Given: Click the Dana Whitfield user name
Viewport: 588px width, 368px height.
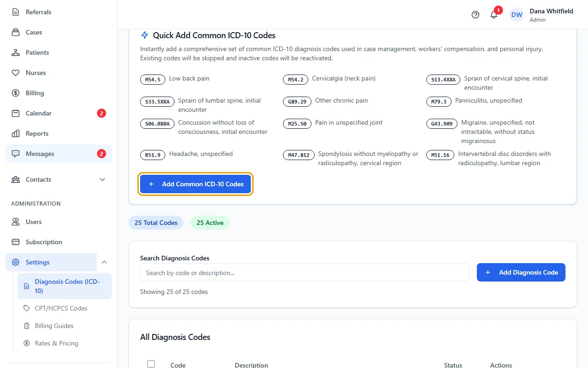Looking at the screenshot, I should [x=551, y=11].
